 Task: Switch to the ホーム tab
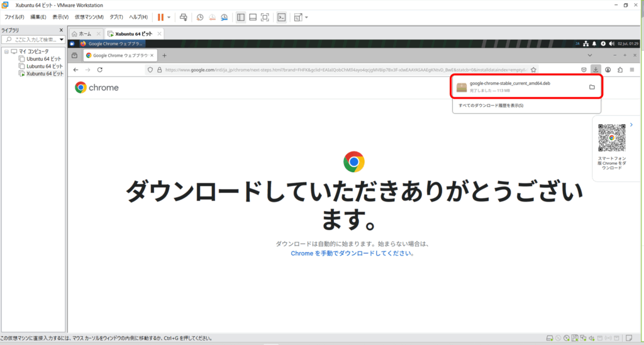pos(85,34)
